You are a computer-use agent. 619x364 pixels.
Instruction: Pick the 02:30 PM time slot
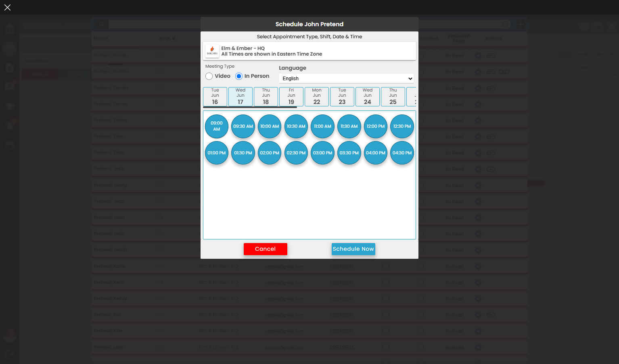coord(296,153)
